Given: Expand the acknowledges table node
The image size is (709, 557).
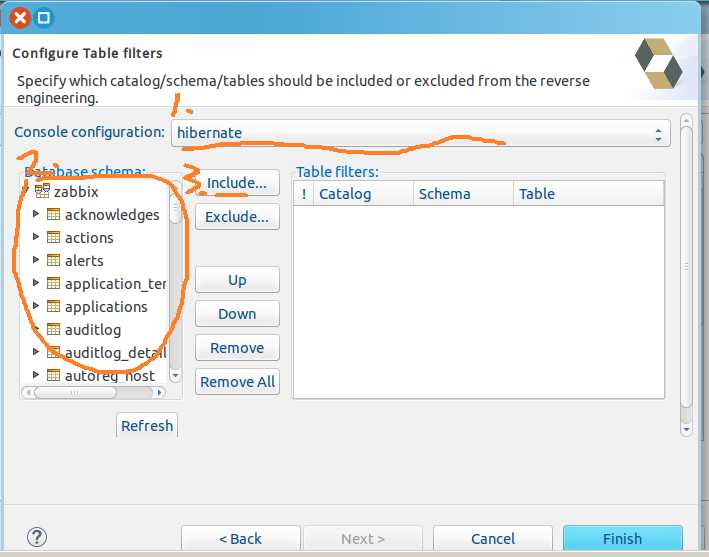Looking at the screenshot, I should click(36, 214).
